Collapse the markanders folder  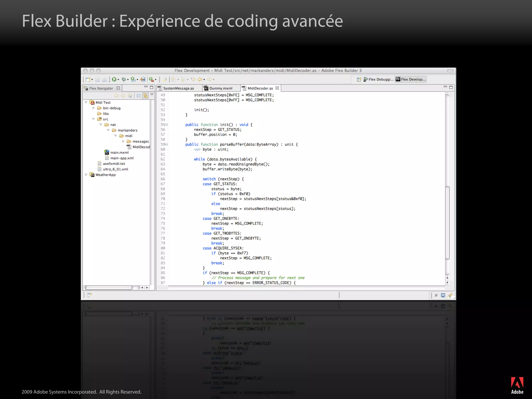[x=108, y=130]
